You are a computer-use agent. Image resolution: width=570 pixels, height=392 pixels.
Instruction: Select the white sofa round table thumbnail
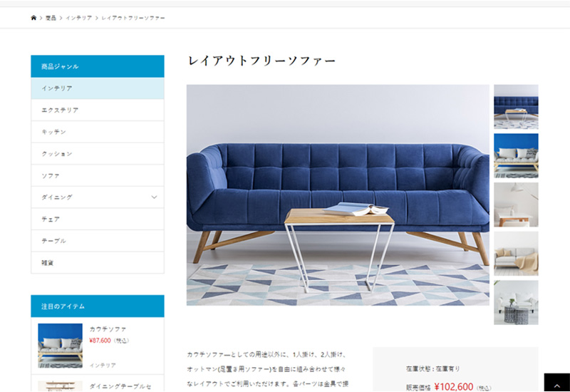516,302
